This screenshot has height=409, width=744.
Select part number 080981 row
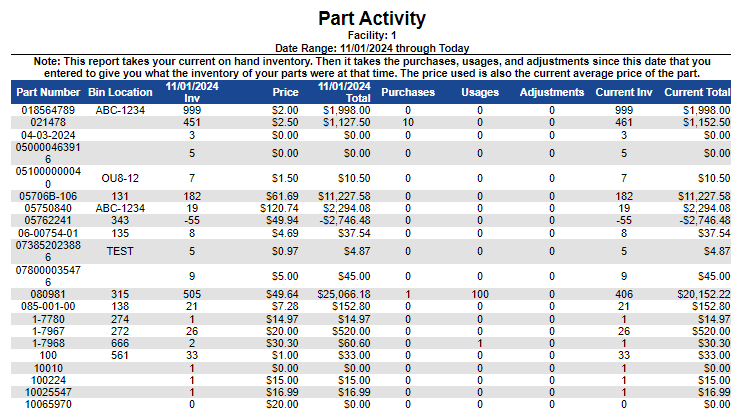pyautogui.click(x=48, y=294)
